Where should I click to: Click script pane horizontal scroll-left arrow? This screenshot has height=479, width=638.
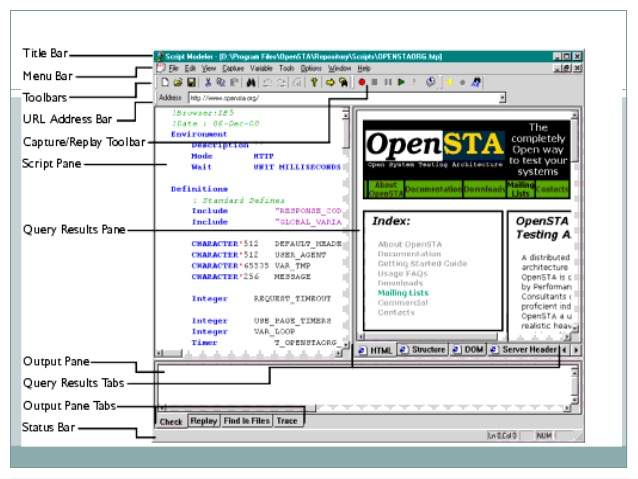[x=159, y=353]
